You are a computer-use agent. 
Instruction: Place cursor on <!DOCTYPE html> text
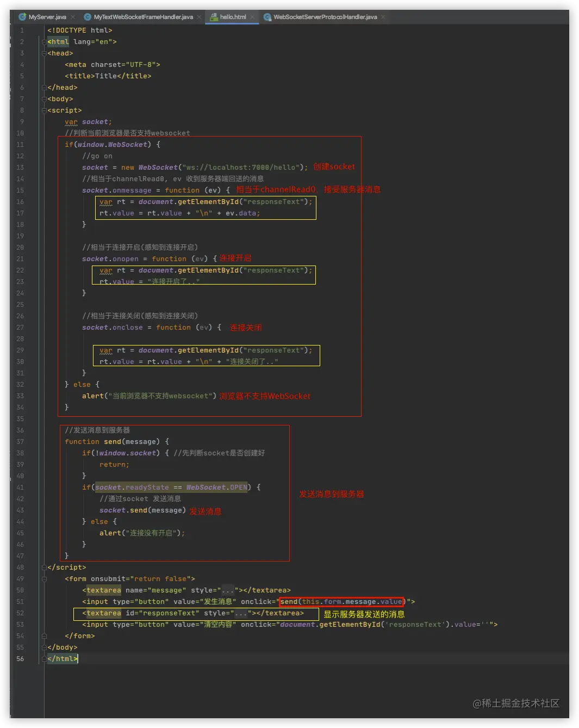[79, 30]
